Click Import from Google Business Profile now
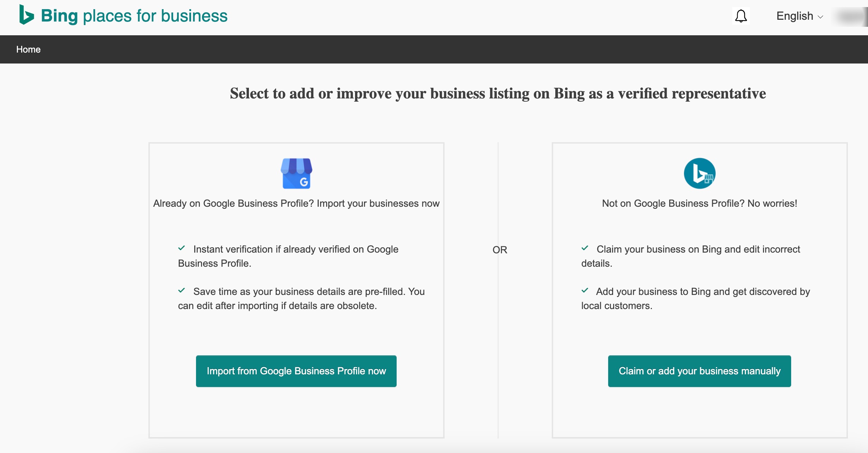 (x=296, y=371)
